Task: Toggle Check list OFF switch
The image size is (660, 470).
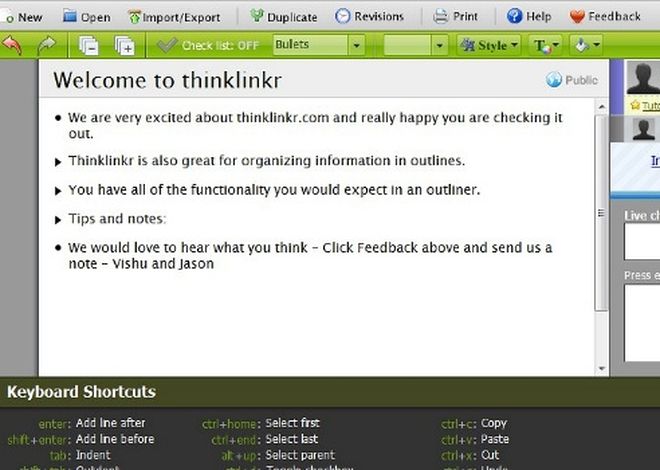Action: (x=207, y=45)
